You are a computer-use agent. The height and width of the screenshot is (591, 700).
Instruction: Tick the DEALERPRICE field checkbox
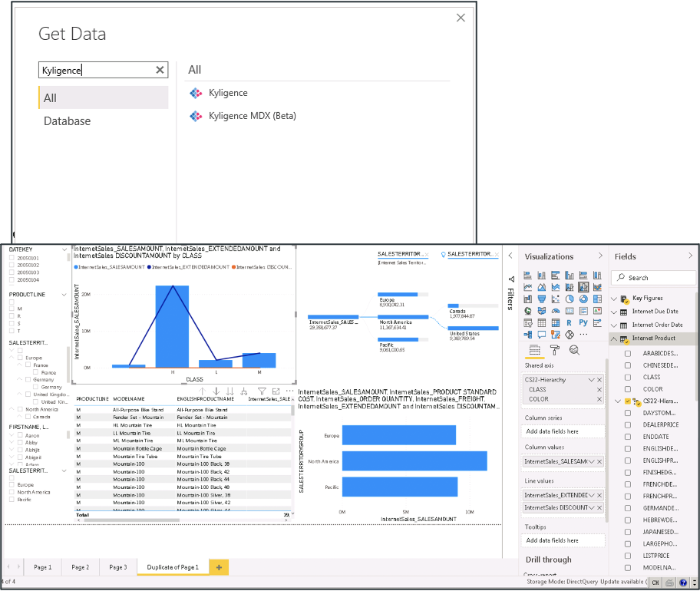pos(628,425)
